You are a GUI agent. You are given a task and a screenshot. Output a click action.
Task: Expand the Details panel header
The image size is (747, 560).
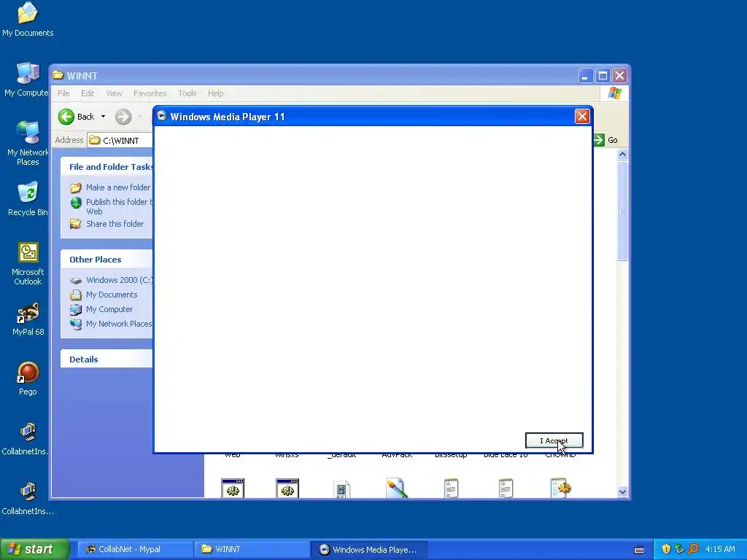(x=107, y=359)
